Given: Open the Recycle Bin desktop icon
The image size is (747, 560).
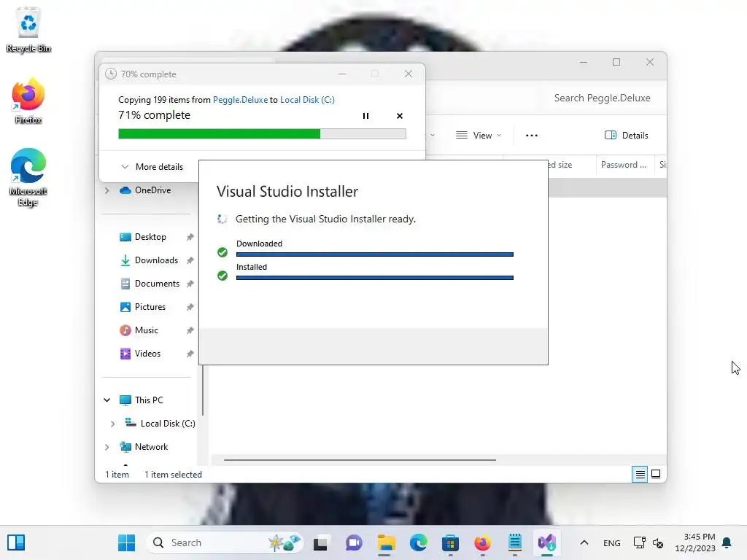Looking at the screenshot, I should tap(28, 29).
